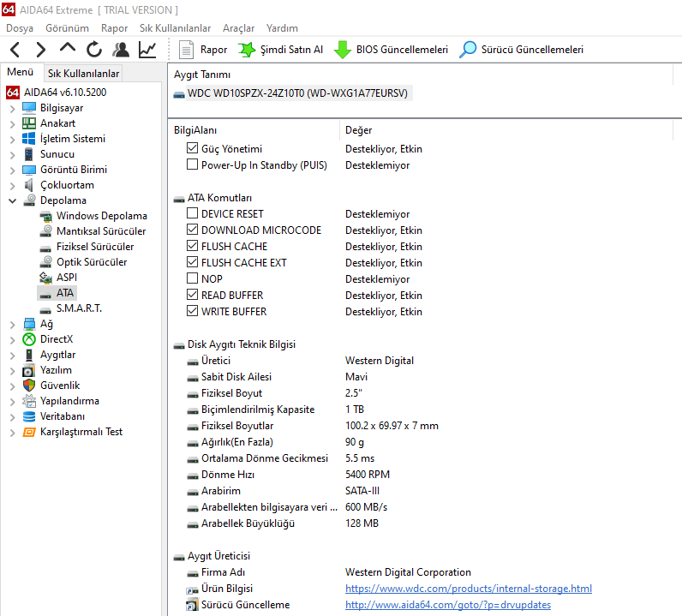Open the Görünüm menu
Image resolution: width=682 pixels, height=616 pixels.
[x=67, y=28]
